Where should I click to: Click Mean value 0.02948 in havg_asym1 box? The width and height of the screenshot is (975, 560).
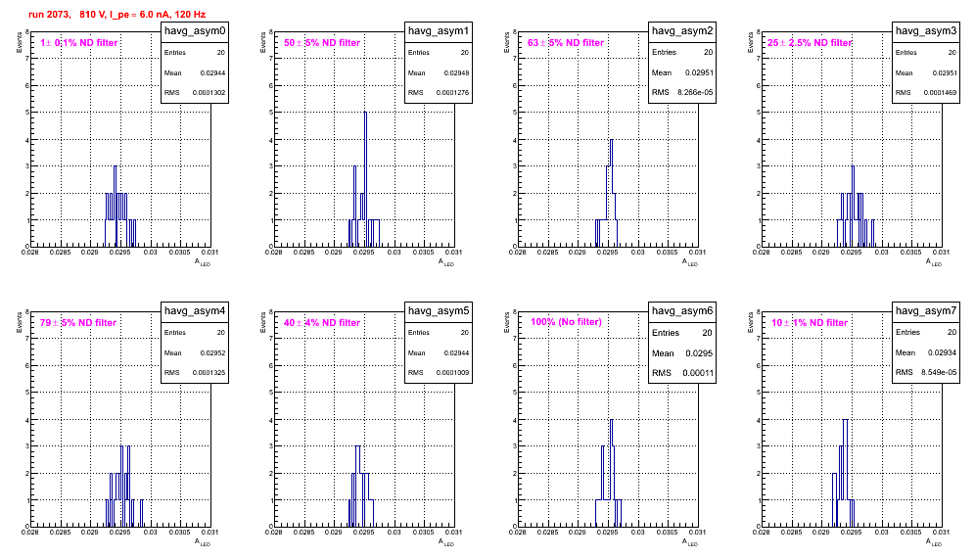(456, 73)
